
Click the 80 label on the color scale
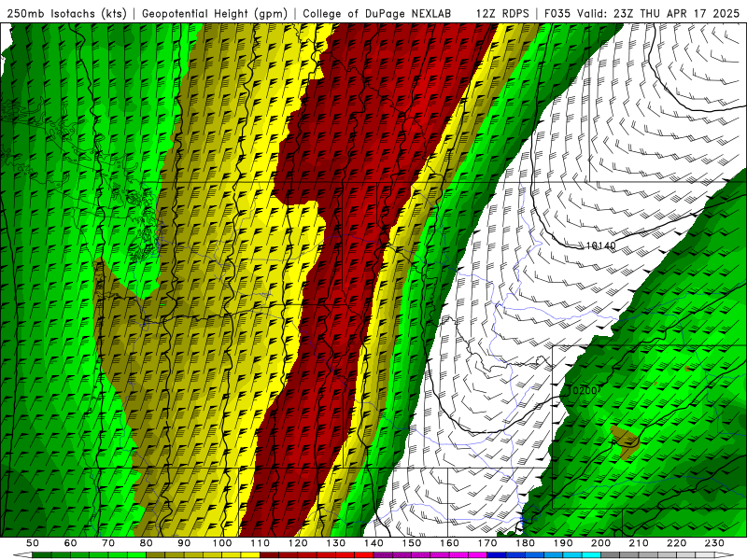click(146, 543)
